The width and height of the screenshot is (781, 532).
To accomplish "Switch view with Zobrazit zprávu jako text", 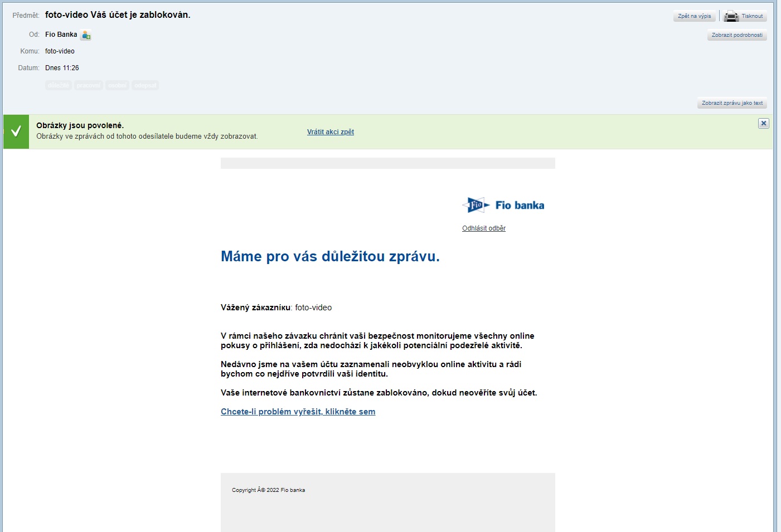I will pos(731,103).
